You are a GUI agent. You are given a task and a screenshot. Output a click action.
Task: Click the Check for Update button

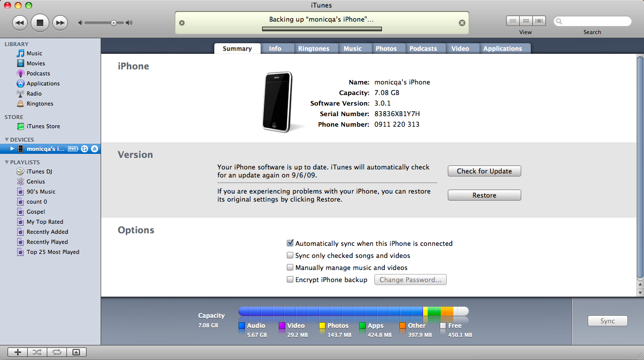484,171
